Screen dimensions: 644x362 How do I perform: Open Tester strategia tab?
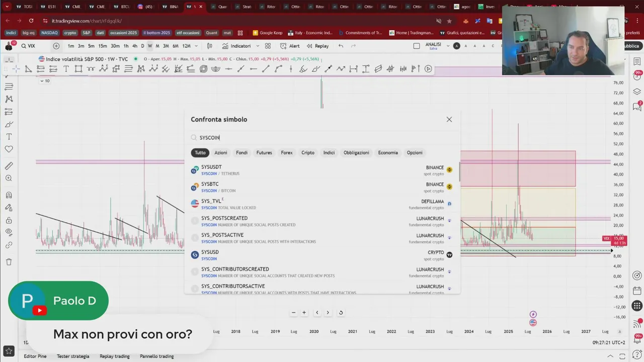73,356
